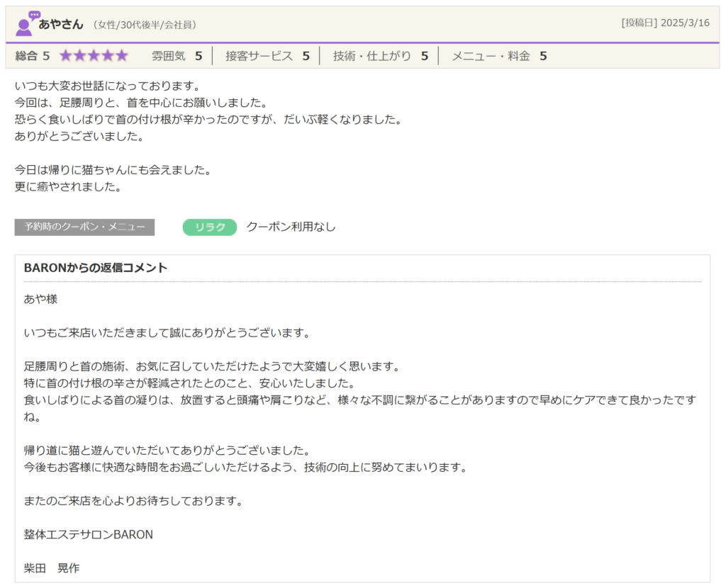Click review line about 猫ちゃん
The height and width of the screenshot is (588, 726).
[x=113, y=171]
